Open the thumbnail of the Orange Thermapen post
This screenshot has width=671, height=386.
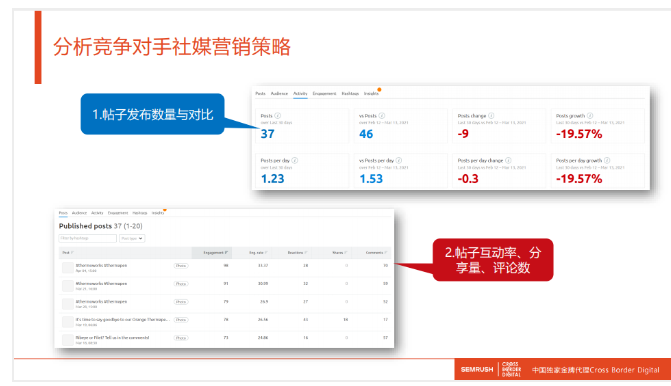[x=68, y=322]
